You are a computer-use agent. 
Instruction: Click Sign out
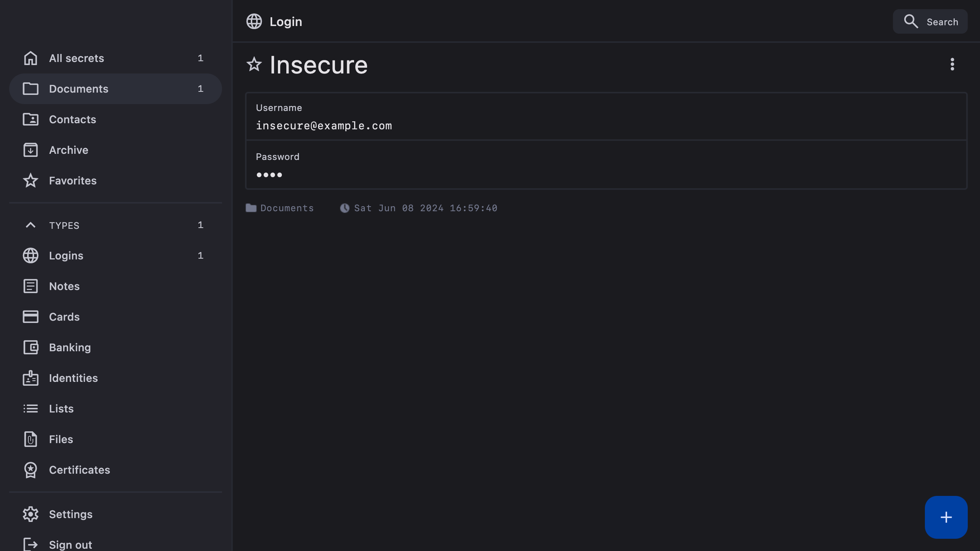click(70, 544)
